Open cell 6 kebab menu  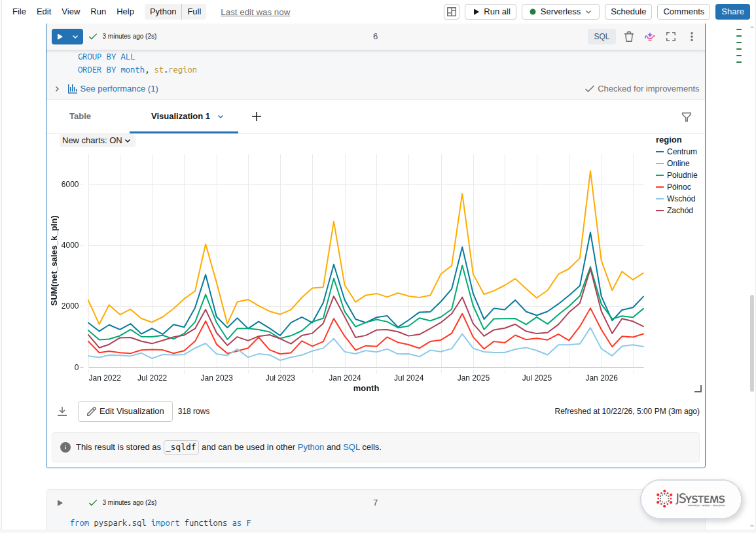pos(691,37)
